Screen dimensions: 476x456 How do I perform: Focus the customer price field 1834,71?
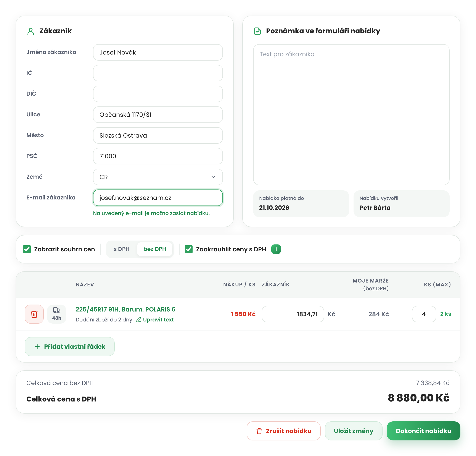293,314
